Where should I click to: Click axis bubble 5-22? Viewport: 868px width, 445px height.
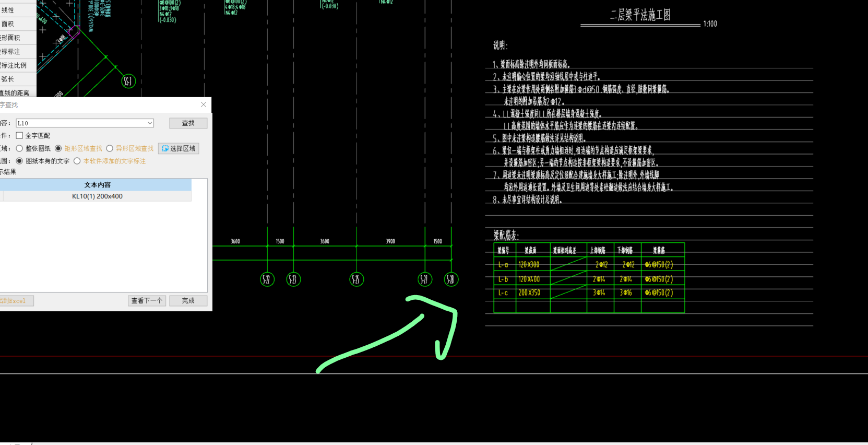(267, 279)
